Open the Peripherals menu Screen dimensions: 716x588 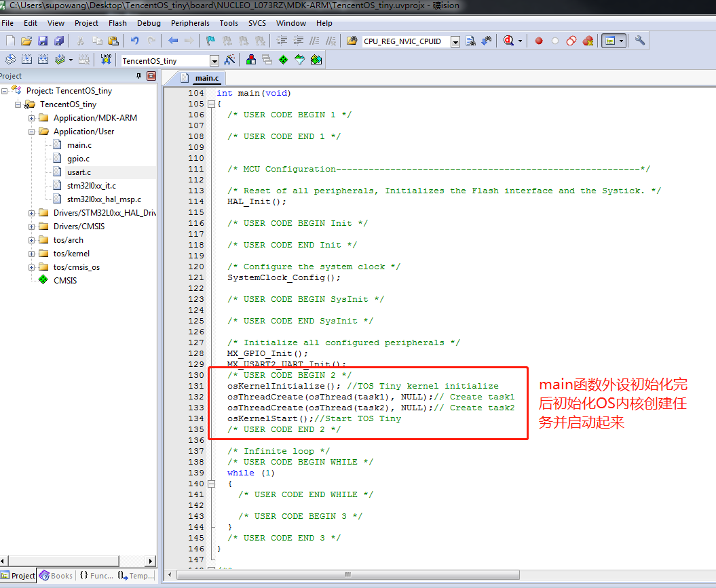[190, 23]
